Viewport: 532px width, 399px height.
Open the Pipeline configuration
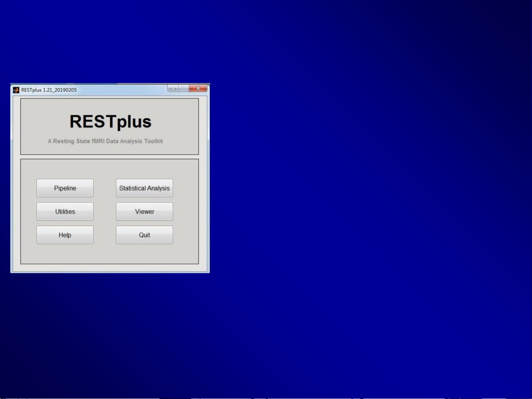tap(65, 188)
